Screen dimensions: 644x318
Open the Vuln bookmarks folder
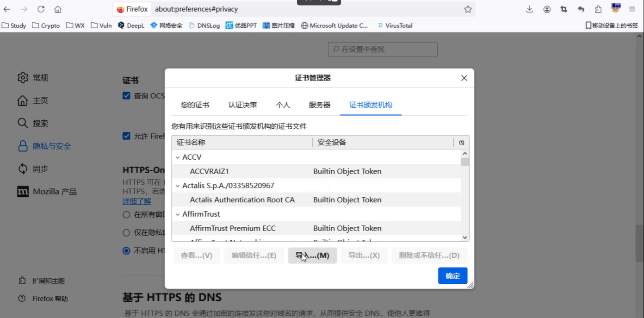point(101,25)
